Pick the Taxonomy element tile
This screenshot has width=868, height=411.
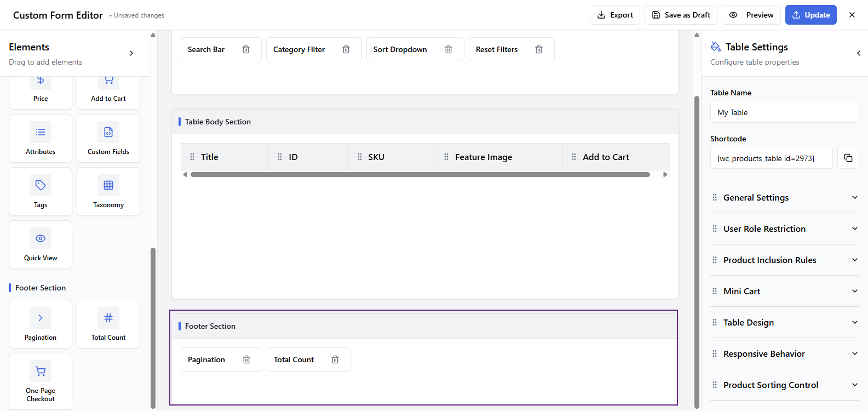(x=108, y=192)
